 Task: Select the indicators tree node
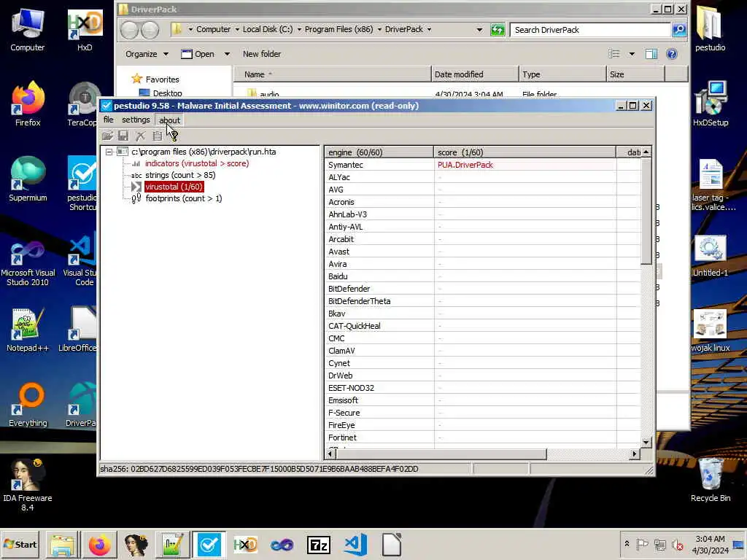point(197,163)
